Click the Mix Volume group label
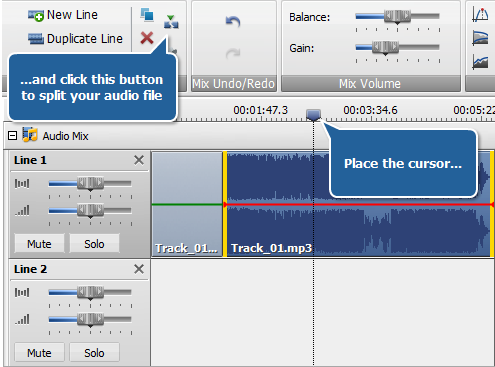This screenshot has height=367, width=495. point(370,84)
